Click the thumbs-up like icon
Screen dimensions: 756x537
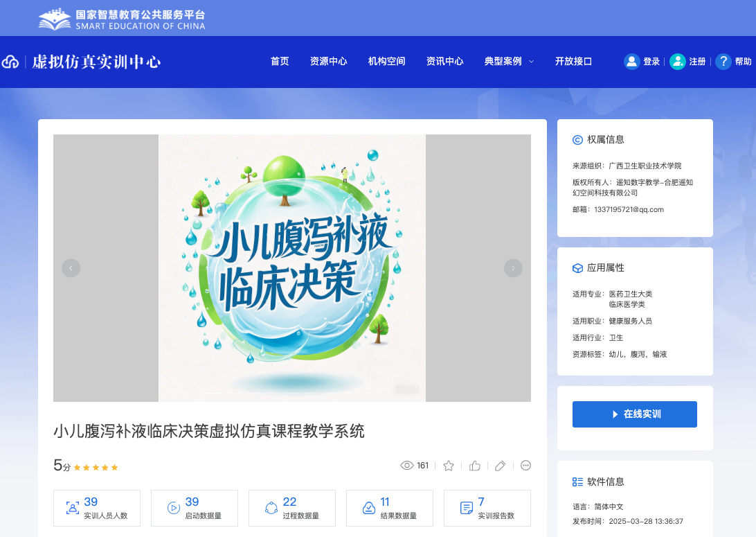click(x=475, y=466)
